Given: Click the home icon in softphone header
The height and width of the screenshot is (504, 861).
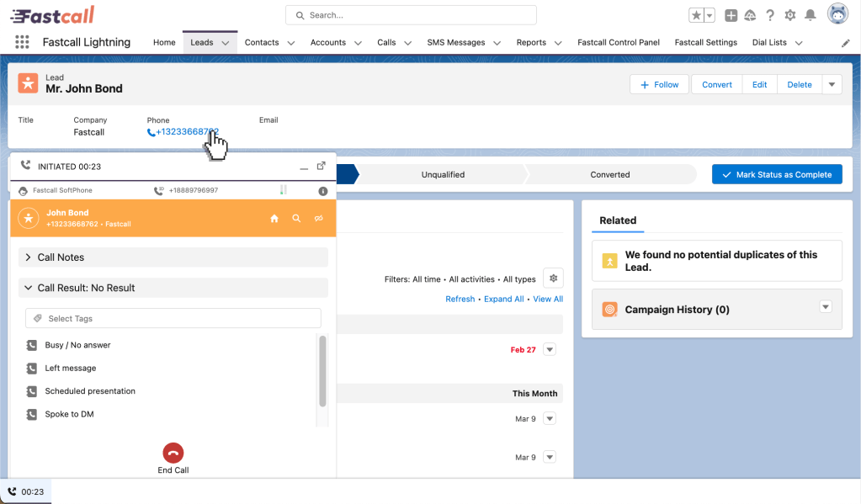Looking at the screenshot, I should tap(274, 218).
